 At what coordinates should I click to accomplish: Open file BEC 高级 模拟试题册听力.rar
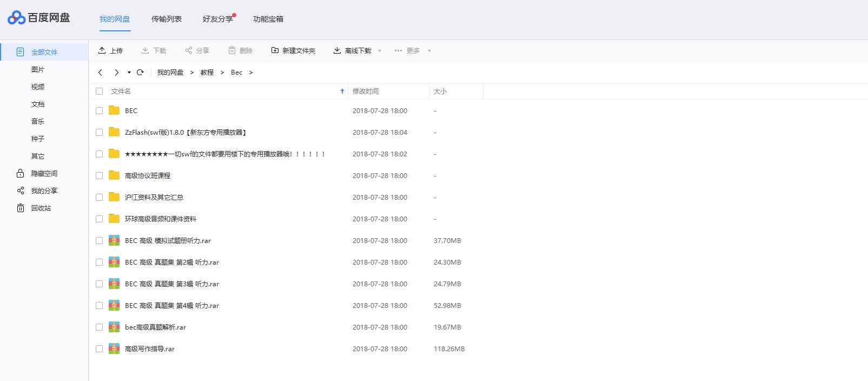pos(168,240)
